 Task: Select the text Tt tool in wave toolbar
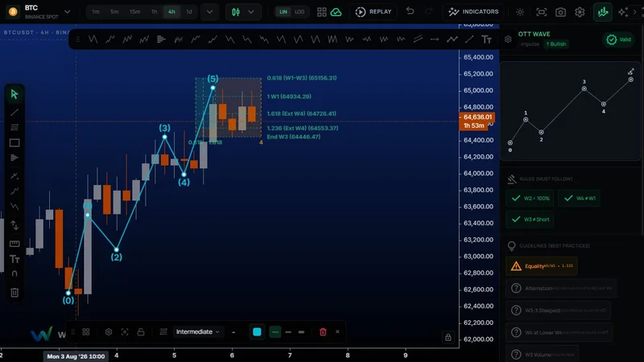(x=487, y=39)
